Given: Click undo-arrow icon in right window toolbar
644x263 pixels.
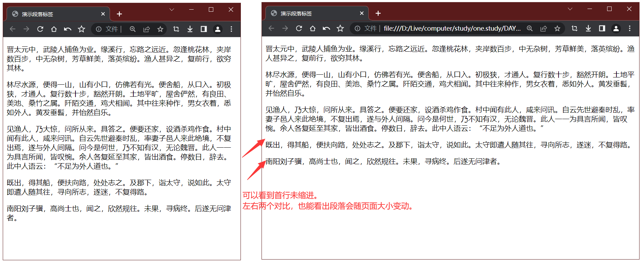Looking at the screenshot, I should (x=326, y=29).
